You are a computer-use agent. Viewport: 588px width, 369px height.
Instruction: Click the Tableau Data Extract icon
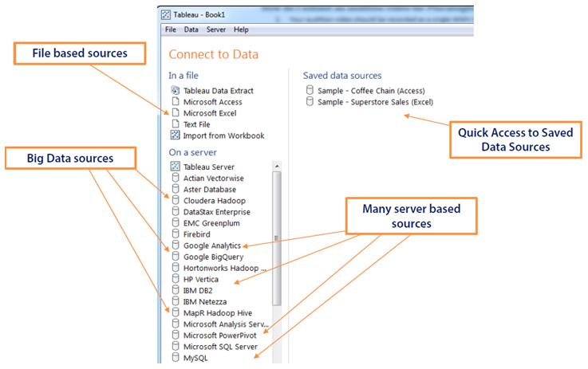[x=176, y=90]
